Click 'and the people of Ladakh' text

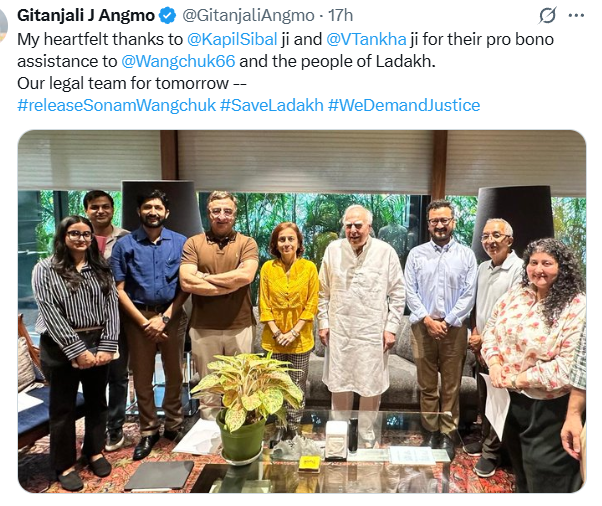coord(337,61)
